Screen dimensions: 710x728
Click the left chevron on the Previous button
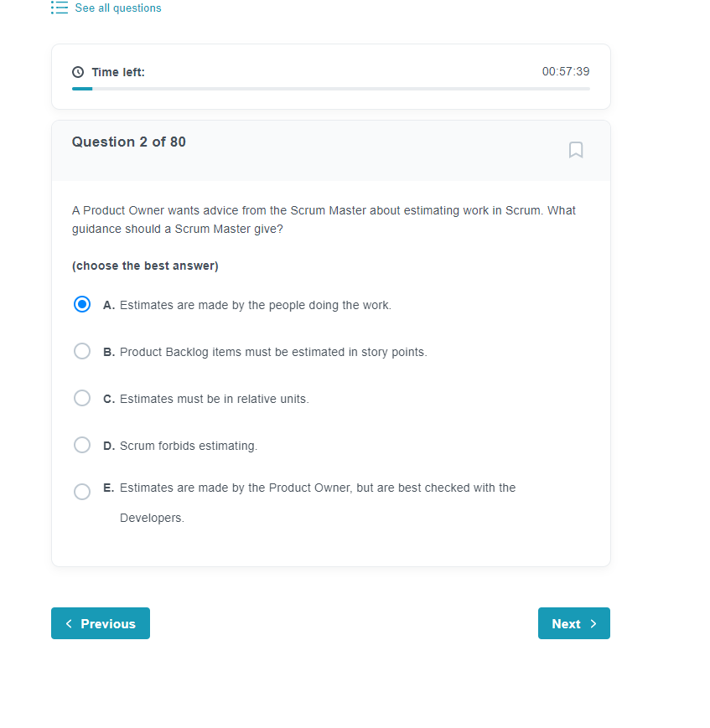click(x=69, y=623)
